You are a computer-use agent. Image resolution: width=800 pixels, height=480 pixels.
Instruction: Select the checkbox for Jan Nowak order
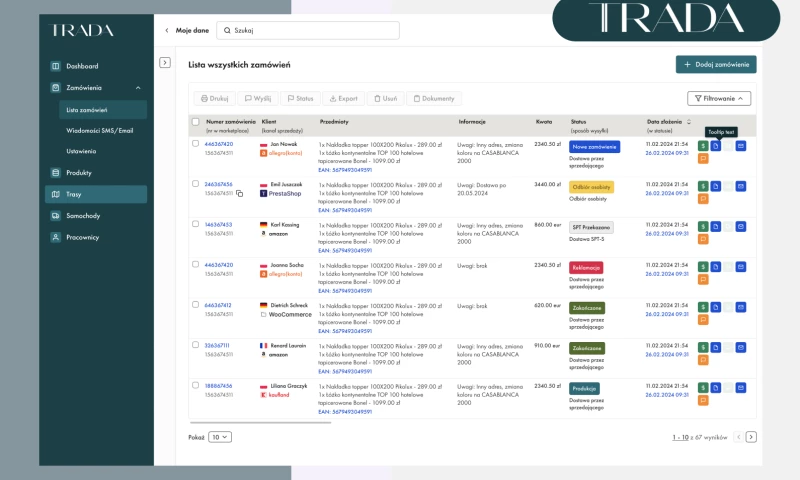pyautogui.click(x=195, y=144)
